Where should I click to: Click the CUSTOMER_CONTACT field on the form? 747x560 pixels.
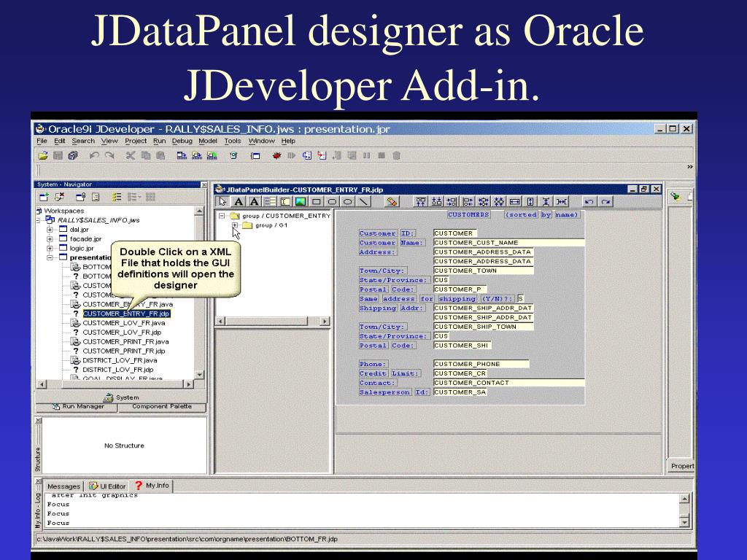(508, 383)
